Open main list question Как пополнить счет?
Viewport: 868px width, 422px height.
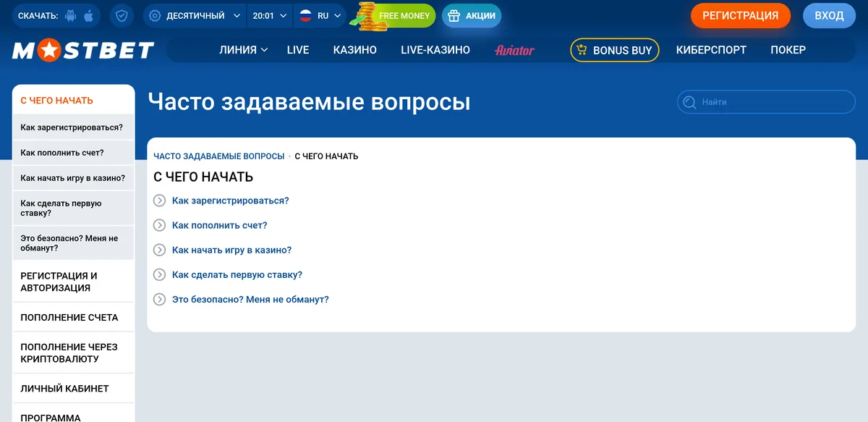point(220,225)
